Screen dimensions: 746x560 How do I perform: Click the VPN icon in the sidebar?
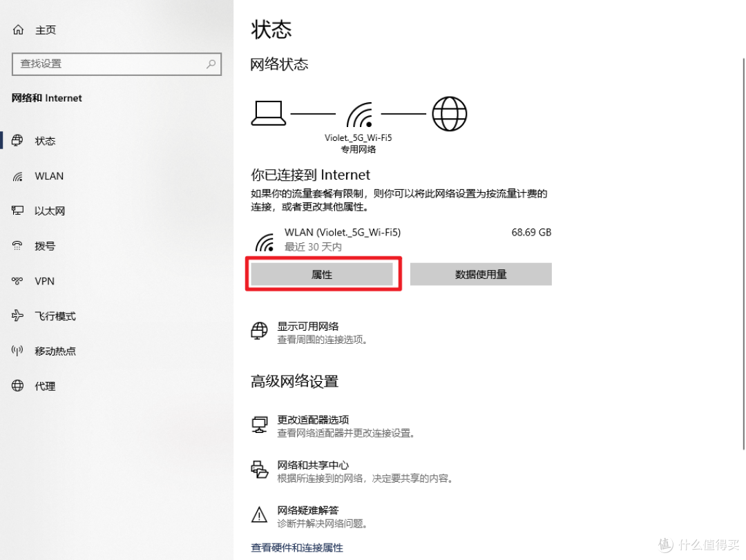[x=17, y=281]
